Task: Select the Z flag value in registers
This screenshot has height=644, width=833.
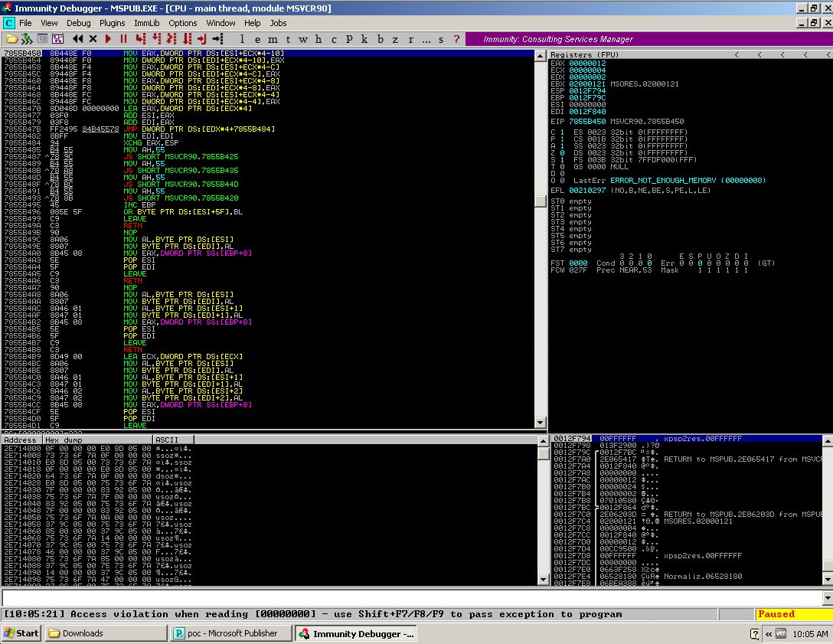Action: point(562,153)
